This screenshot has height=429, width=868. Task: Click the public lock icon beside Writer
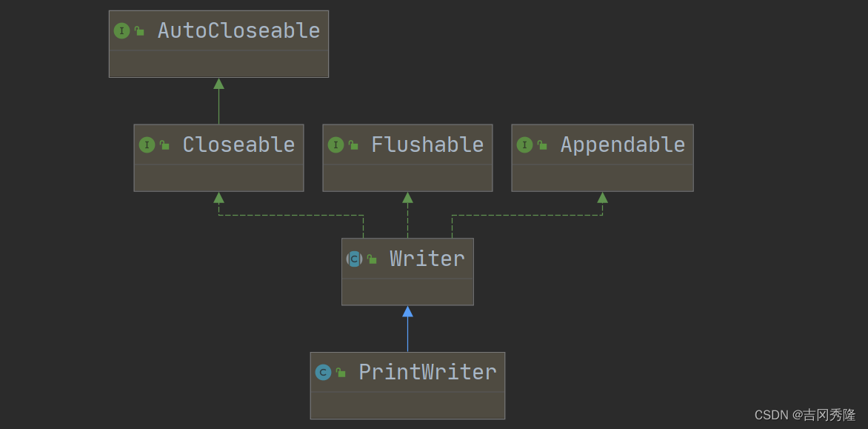pos(372,259)
